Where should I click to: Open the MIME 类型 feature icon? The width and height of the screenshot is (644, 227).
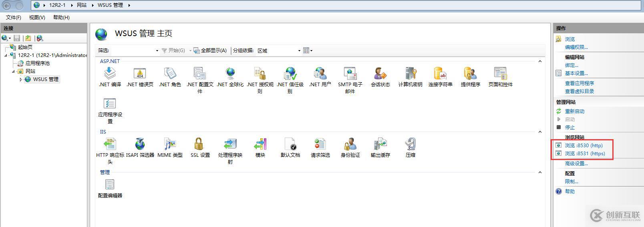pos(170,144)
